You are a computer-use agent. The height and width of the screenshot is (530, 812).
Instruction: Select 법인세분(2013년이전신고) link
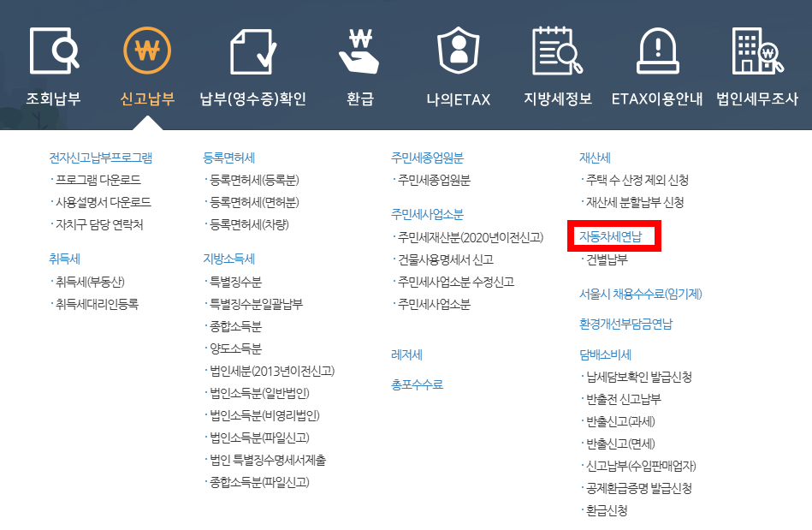[272, 371]
